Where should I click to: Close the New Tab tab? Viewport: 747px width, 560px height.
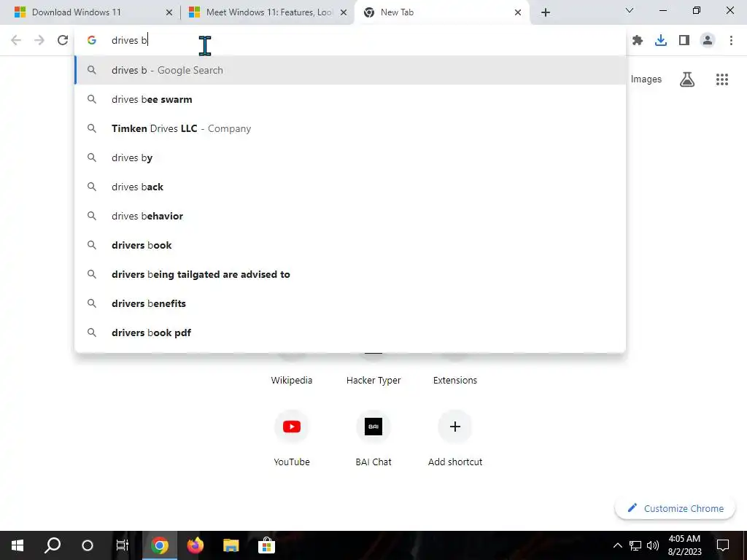tap(518, 12)
